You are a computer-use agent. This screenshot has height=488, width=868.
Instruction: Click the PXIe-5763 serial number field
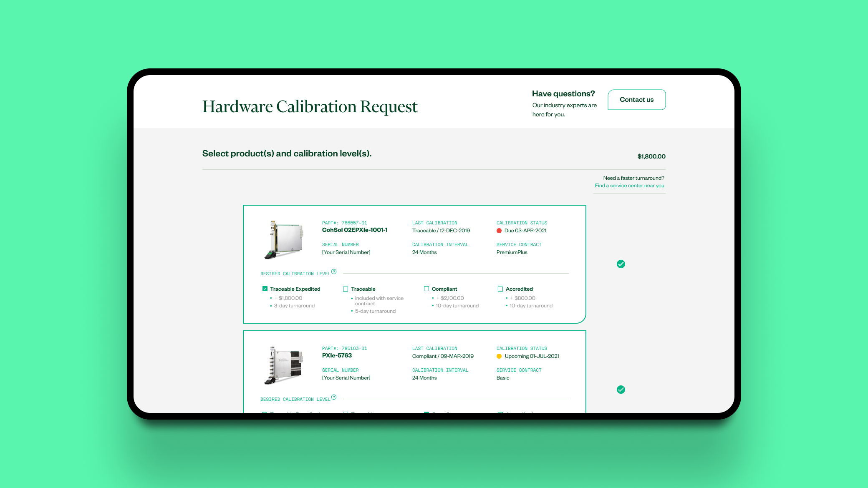click(346, 378)
